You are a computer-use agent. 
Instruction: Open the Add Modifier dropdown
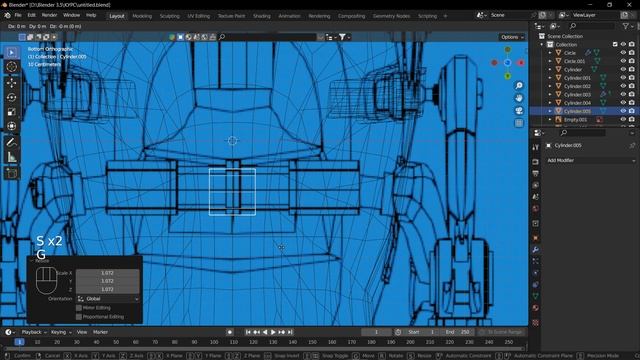(x=591, y=160)
